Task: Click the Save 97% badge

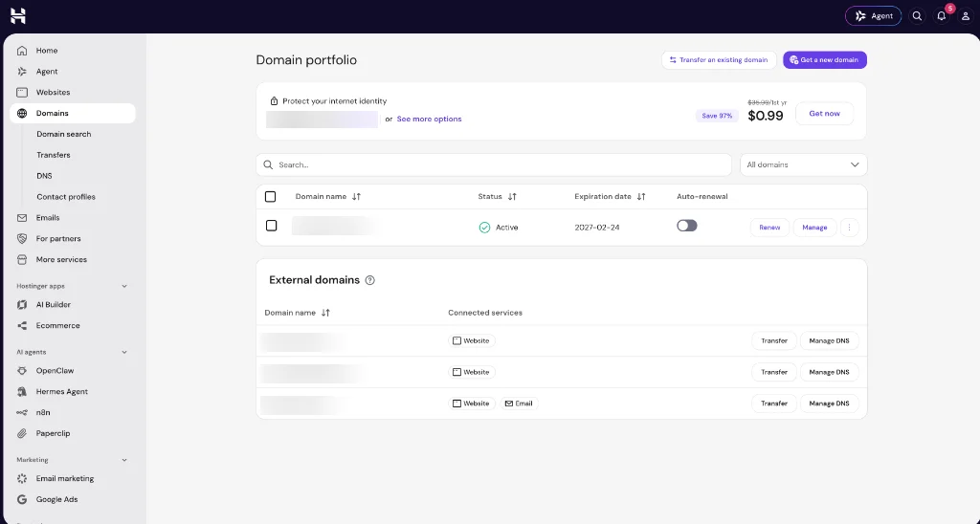Action: (717, 116)
